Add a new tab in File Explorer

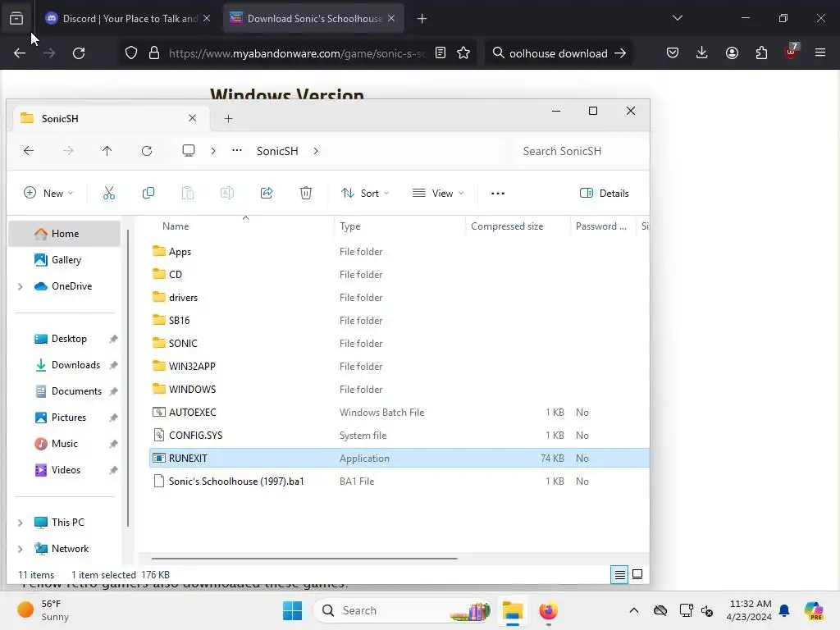(228, 118)
